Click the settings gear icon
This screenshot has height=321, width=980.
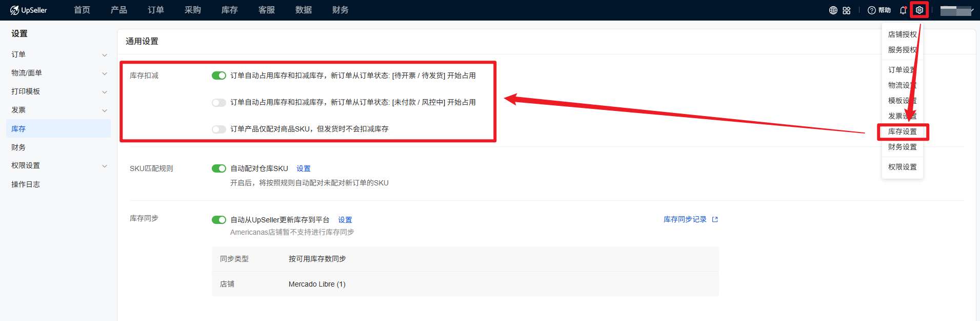(x=919, y=10)
